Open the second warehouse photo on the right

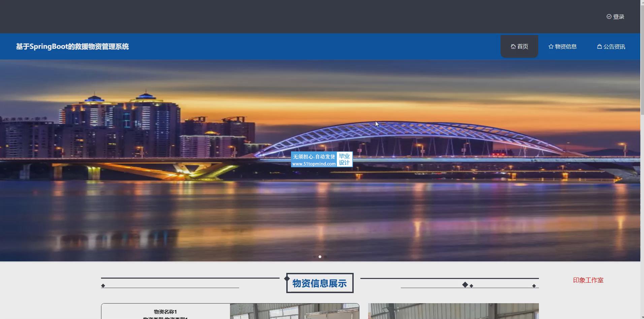point(453,311)
